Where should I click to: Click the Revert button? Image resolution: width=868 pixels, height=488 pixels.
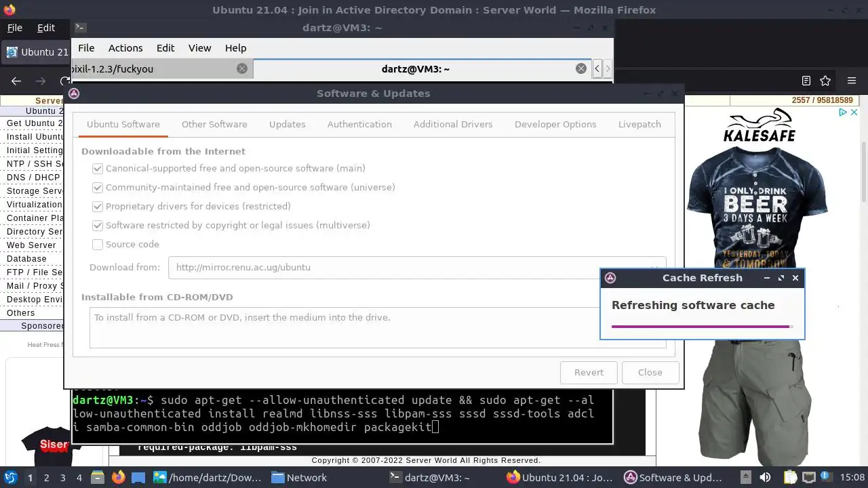(x=589, y=372)
